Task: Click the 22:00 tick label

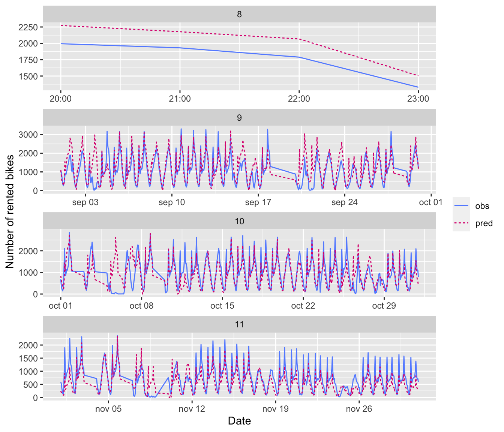Action: click(x=299, y=99)
